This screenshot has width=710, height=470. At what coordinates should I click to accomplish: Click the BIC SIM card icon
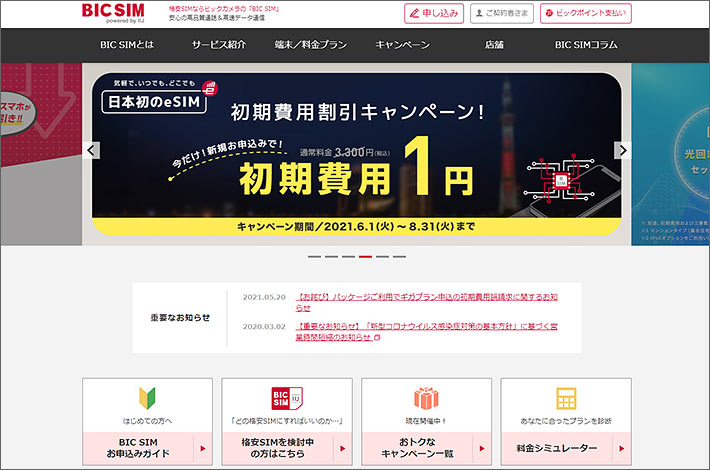pos(287,398)
